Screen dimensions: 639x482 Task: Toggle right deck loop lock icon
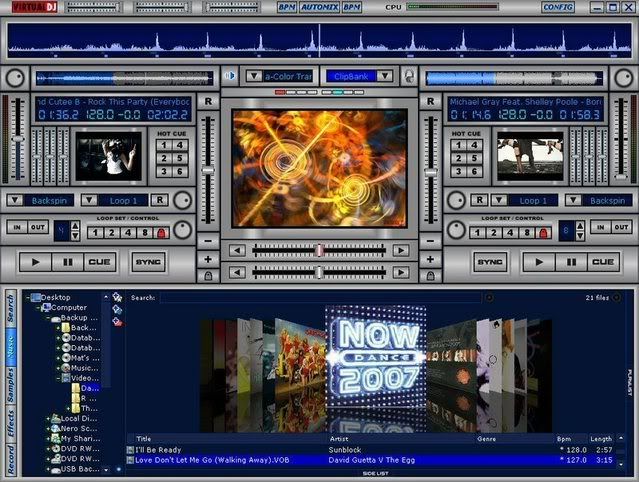[543, 233]
